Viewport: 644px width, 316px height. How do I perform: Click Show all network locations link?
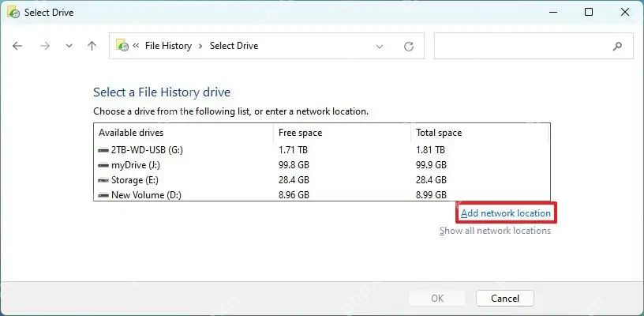pyautogui.click(x=495, y=231)
